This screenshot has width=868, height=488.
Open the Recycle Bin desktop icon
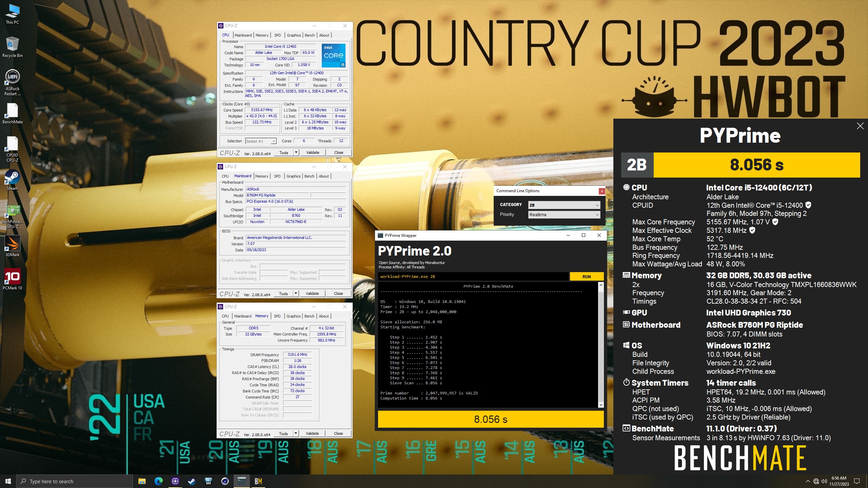[12, 47]
